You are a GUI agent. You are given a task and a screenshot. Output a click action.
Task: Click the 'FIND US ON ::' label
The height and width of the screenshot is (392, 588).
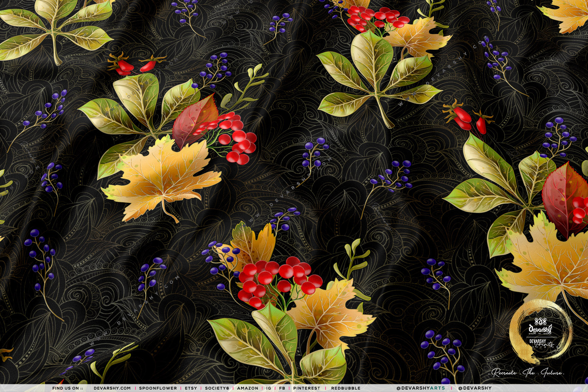67,388
